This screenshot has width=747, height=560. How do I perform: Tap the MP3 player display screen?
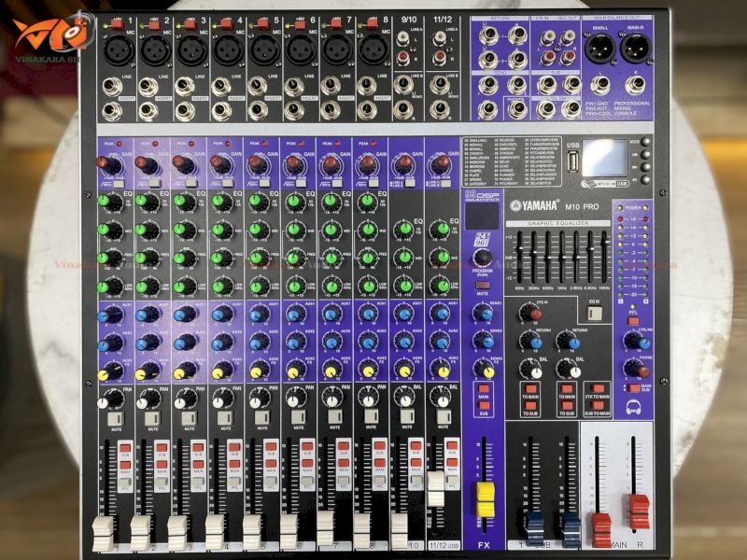coord(604,159)
